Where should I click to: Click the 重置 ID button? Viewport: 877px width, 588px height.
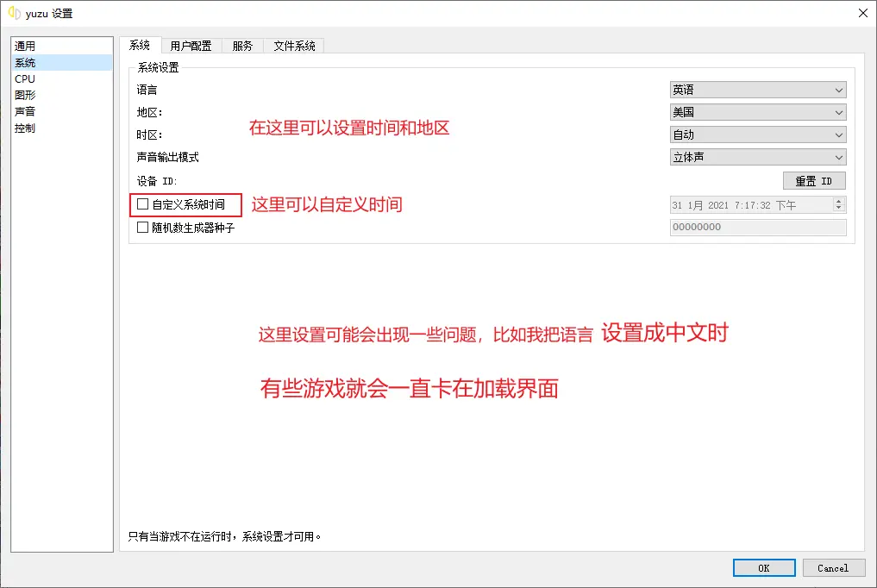[813, 180]
